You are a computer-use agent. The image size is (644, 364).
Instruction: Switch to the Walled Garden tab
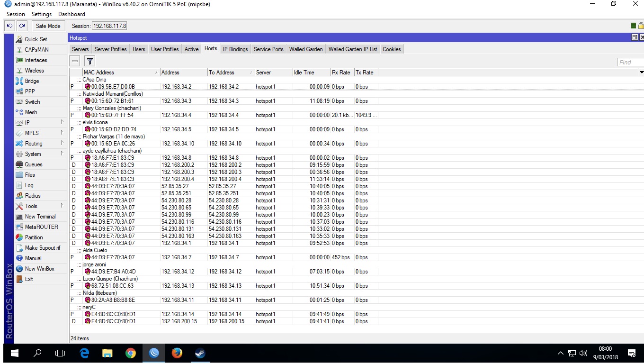[x=306, y=49]
